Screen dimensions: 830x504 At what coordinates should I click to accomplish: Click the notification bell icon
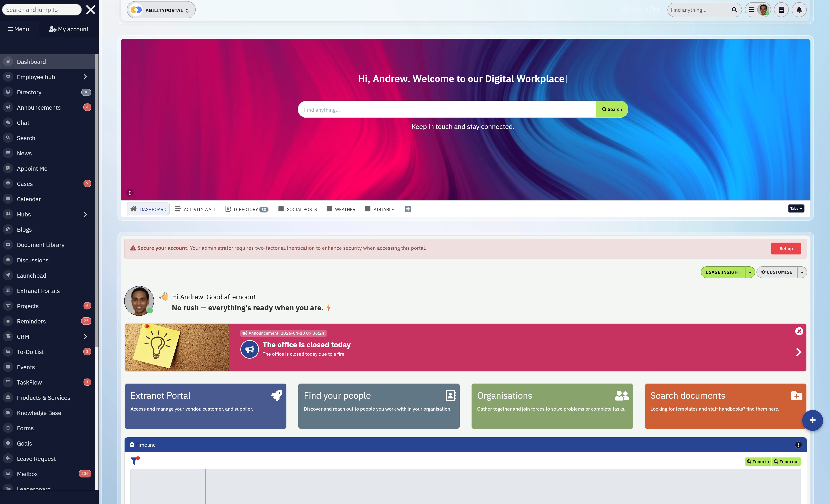pyautogui.click(x=799, y=10)
